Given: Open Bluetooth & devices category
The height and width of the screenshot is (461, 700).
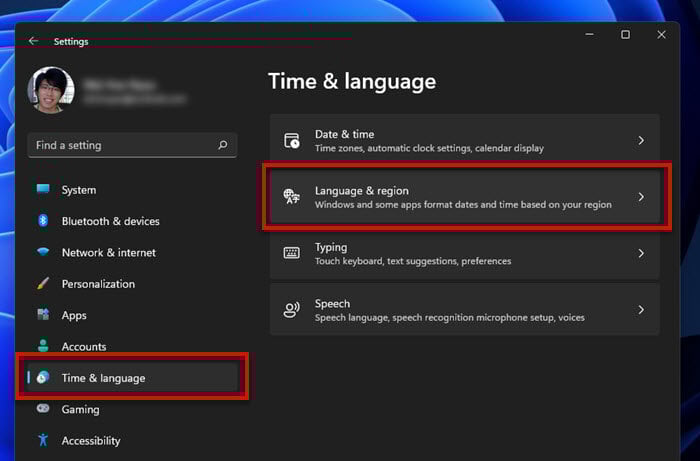Looking at the screenshot, I should click(132, 221).
